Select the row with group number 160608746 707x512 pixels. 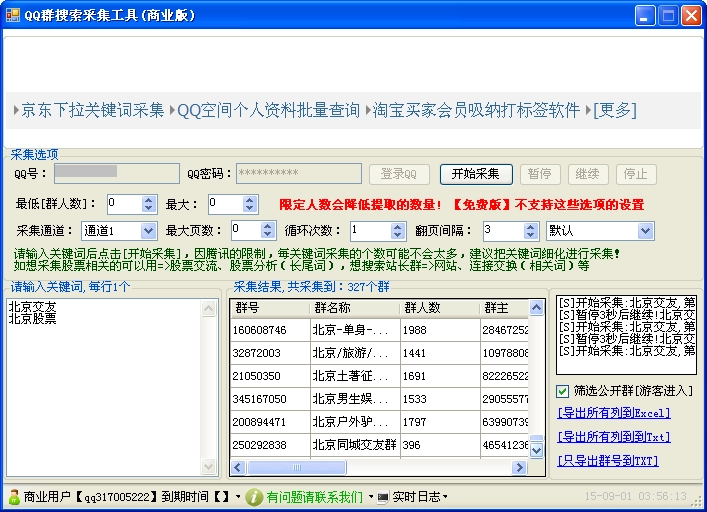tap(379, 330)
